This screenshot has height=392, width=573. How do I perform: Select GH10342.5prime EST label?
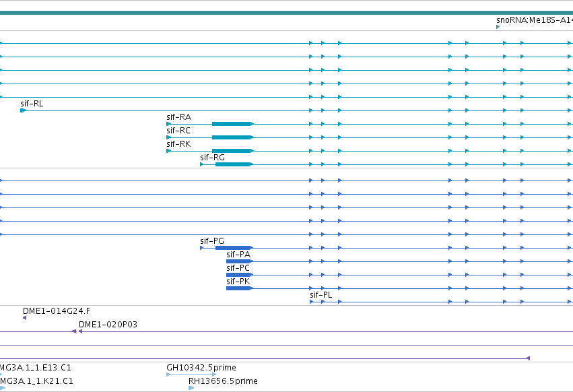click(x=201, y=368)
